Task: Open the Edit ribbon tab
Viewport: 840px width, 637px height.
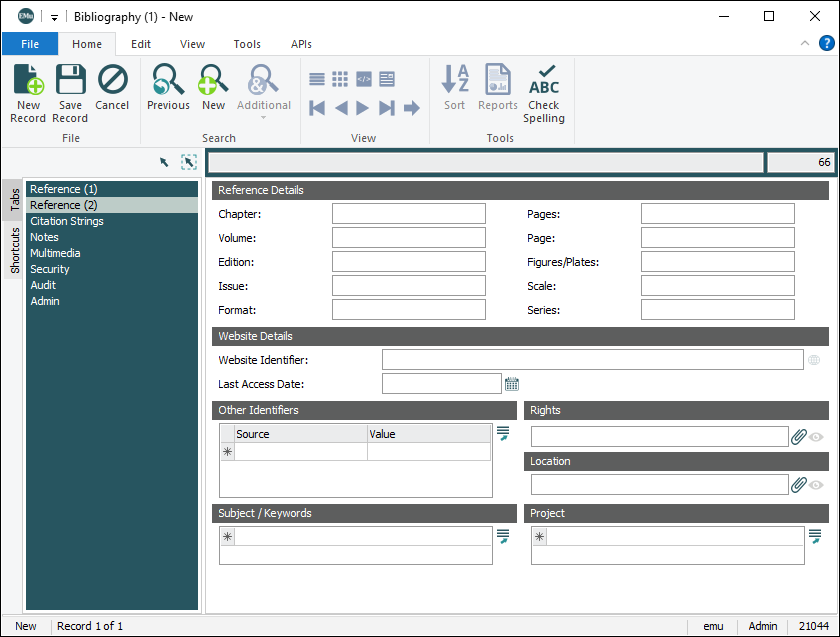Action: (x=141, y=44)
